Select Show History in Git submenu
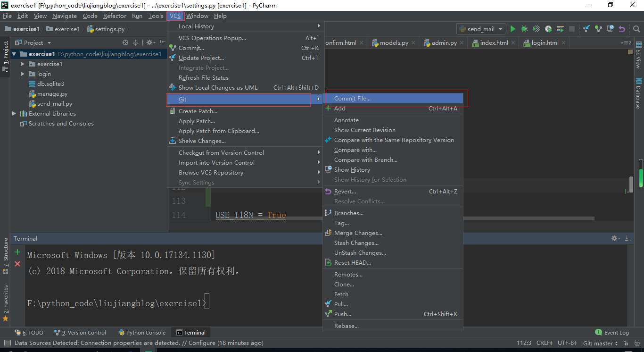The width and height of the screenshot is (644, 352). click(393, 169)
